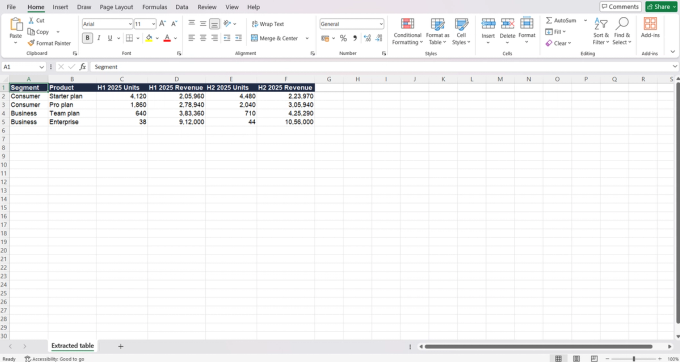680x362 pixels.
Task: Pick the yellow fill color swatch
Action: tap(149, 38)
